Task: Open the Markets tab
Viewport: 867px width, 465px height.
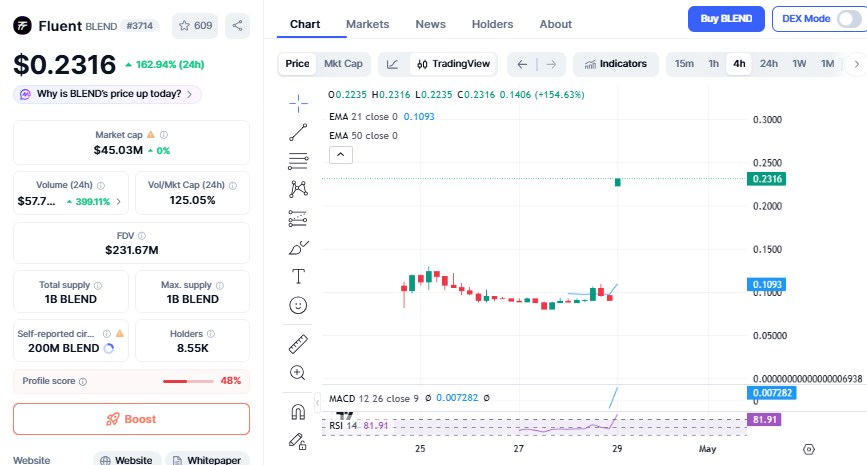Action: pos(367,24)
